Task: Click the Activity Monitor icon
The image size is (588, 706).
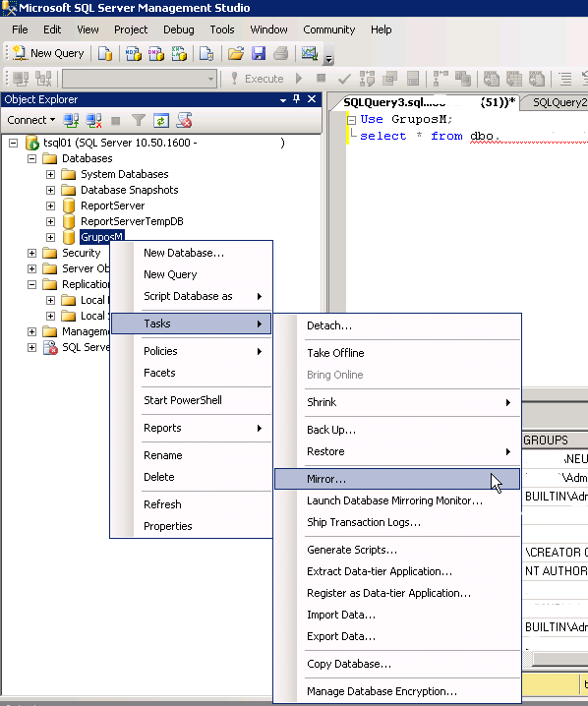Action: pos(310,53)
